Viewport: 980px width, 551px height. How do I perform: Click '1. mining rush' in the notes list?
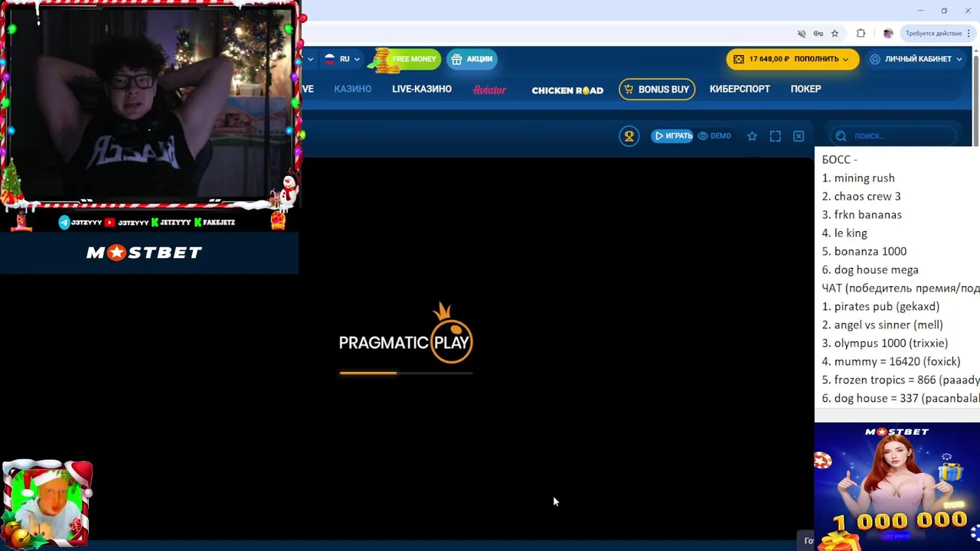[x=858, y=178]
